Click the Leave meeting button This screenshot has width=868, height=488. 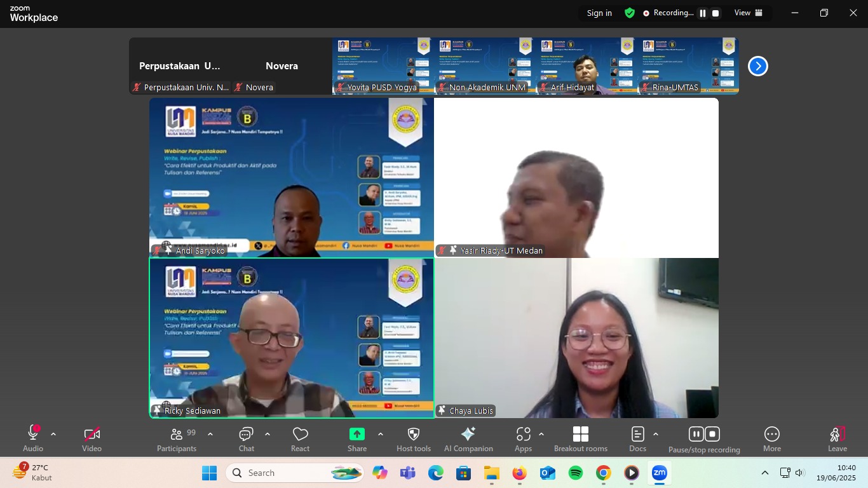click(x=837, y=438)
